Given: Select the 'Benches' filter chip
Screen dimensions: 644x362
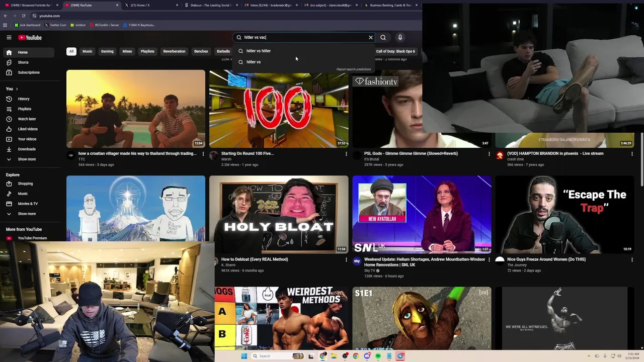Looking at the screenshot, I should click(201, 51).
